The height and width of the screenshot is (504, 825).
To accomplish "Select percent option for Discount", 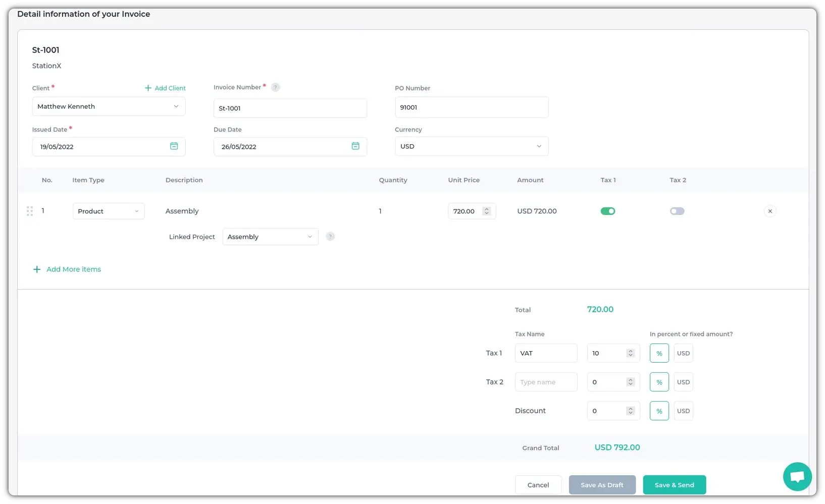I will point(659,411).
